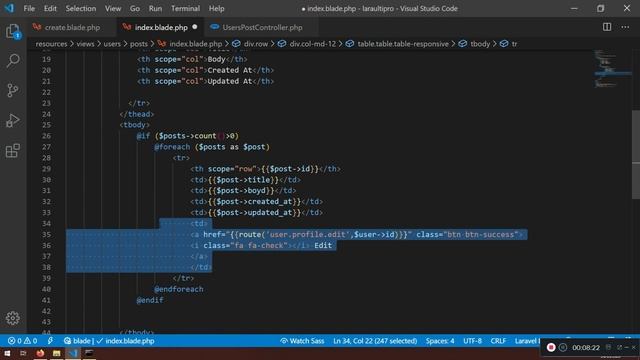Screen dimensions: 640x360
Task: Pause the screen recording
Action: pos(563,347)
